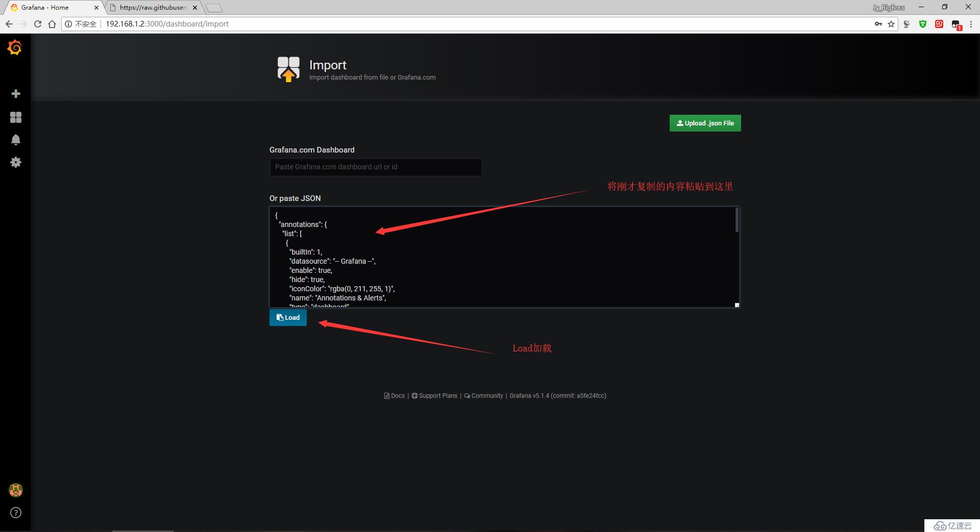
Task: Click the Jy_BigBoss profile name in title bar
Action: [889, 8]
